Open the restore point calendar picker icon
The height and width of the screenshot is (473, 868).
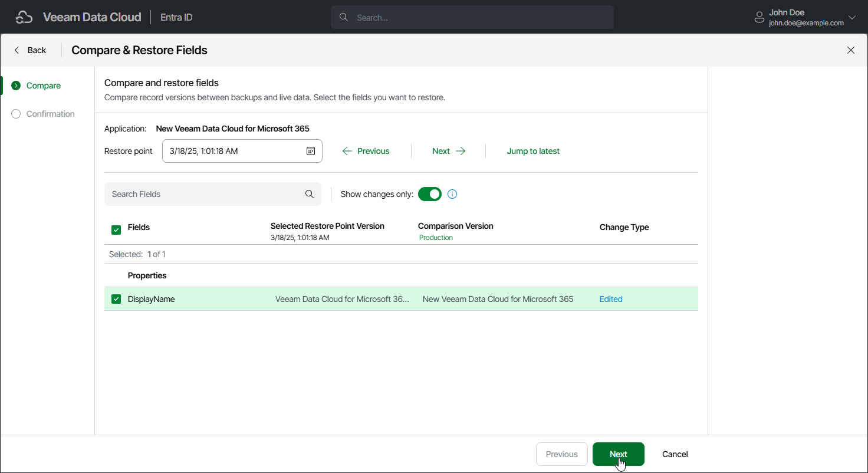pos(311,151)
